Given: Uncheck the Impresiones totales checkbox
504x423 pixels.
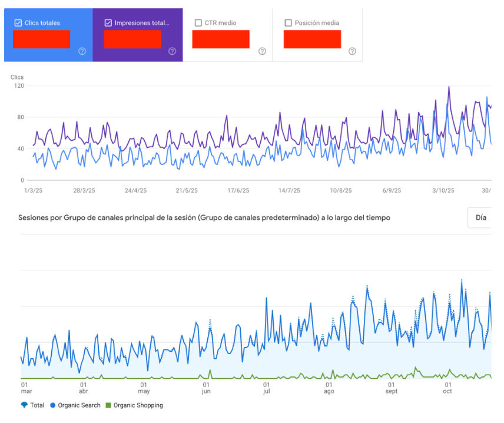Looking at the screenshot, I should pos(108,23).
